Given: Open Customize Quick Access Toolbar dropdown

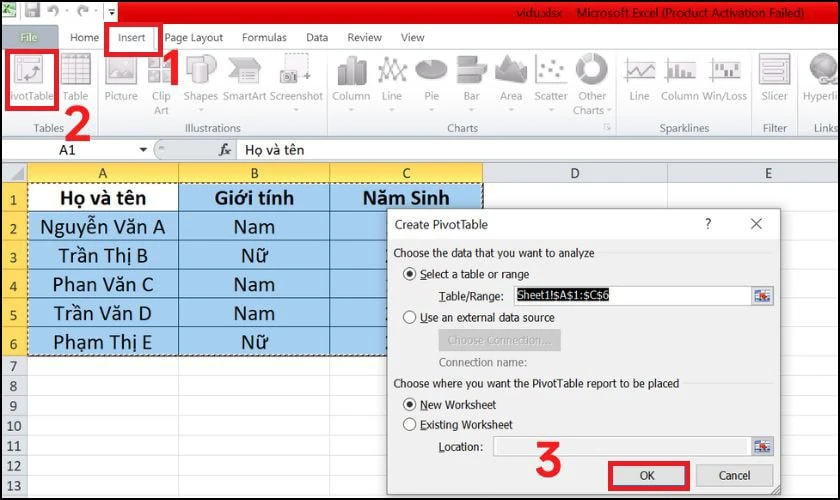Looking at the screenshot, I should click(x=111, y=11).
